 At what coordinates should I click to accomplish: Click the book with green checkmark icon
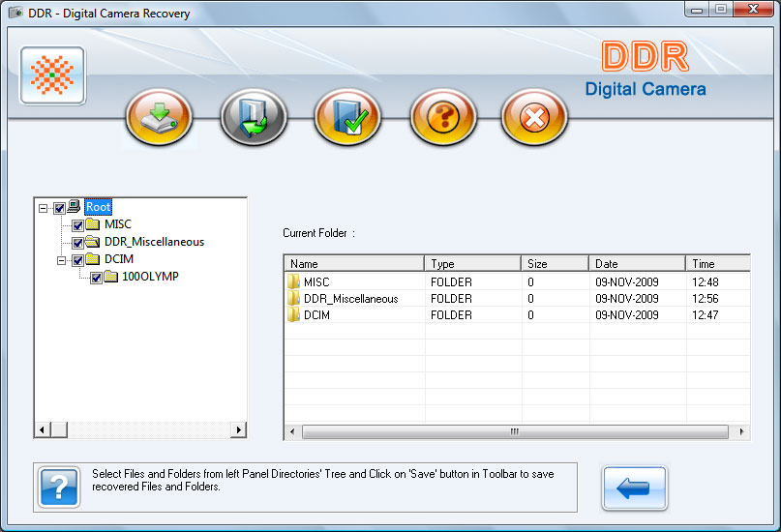(347, 117)
